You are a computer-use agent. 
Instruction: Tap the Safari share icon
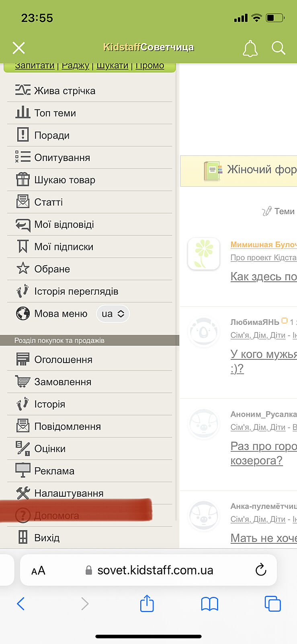pos(147,603)
